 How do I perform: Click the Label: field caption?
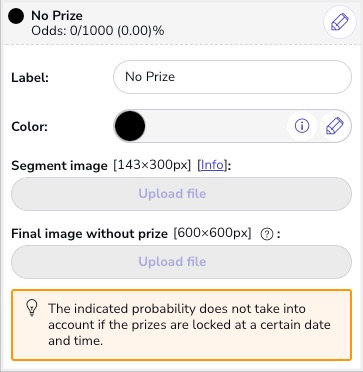click(30, 78)
